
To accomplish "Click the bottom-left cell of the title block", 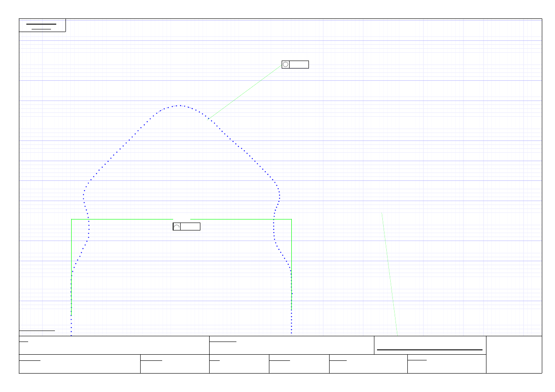I will click(x=80, y=364).
